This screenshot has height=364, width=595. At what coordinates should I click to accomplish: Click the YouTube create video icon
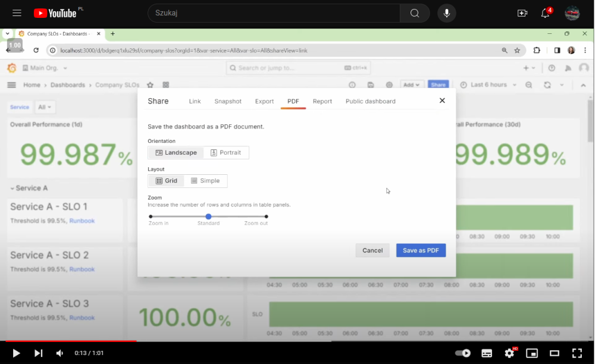click(x=522, y=13)
